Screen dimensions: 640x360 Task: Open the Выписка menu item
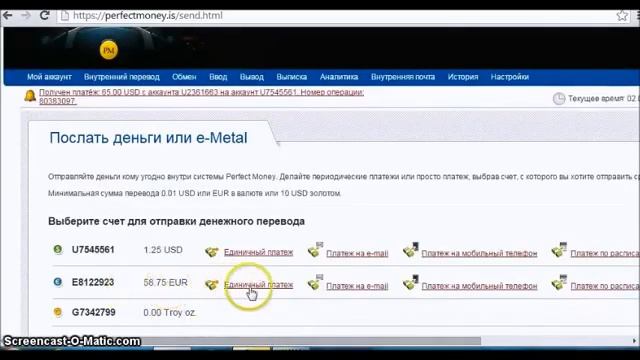pos(292,77)
